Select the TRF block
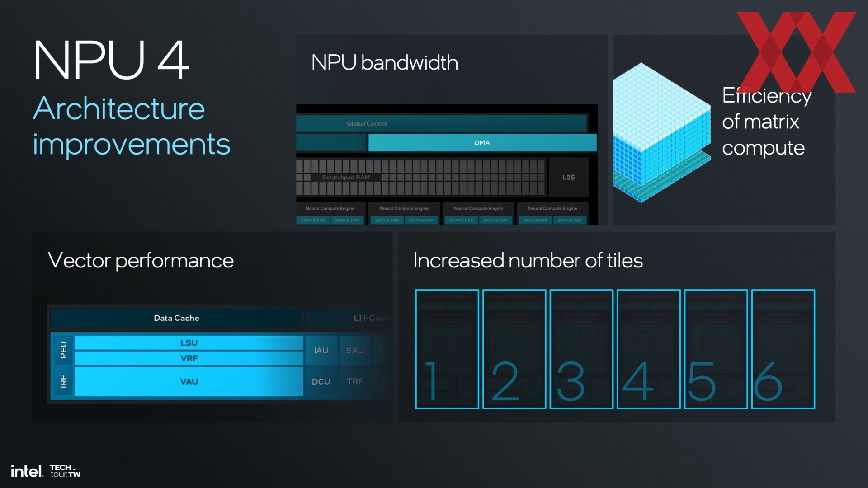 pos(355,382)
